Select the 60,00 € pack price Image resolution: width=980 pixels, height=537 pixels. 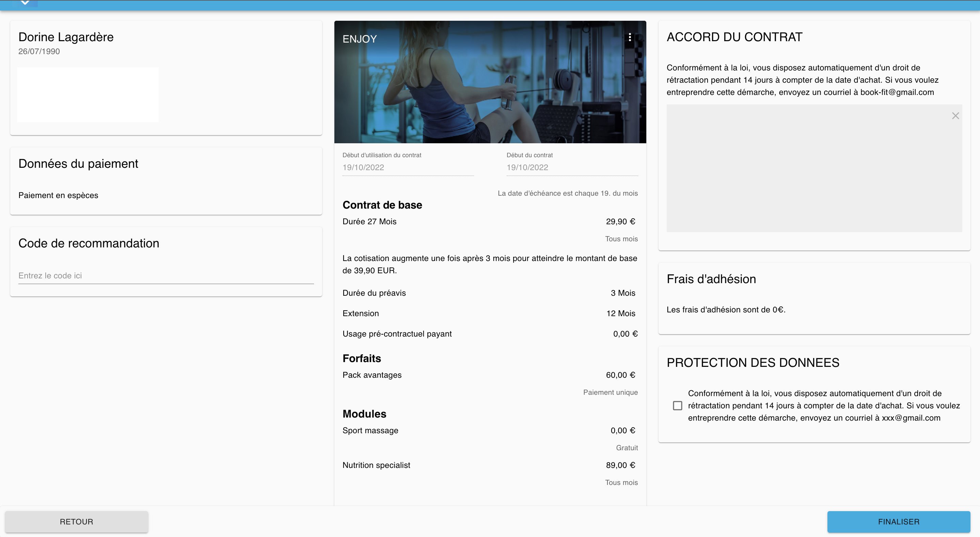(620, 375)
